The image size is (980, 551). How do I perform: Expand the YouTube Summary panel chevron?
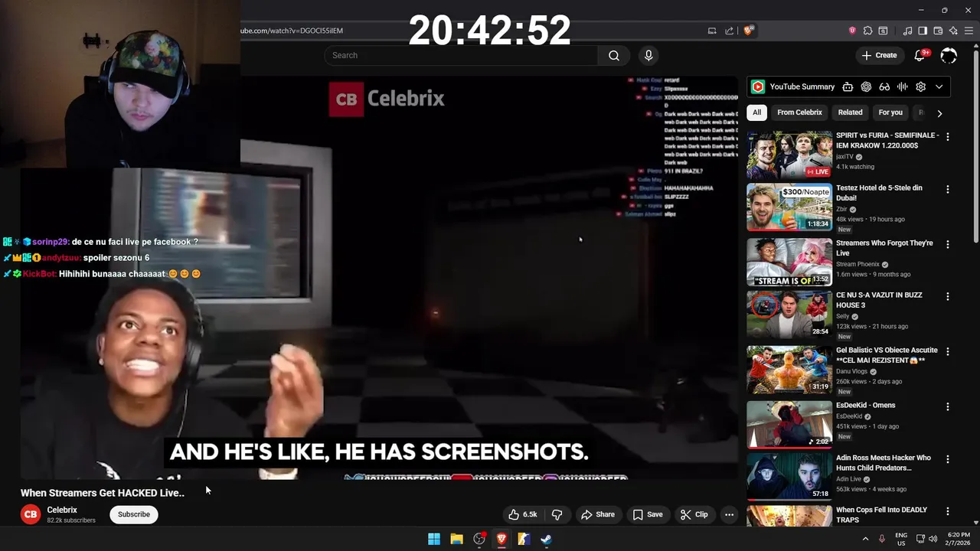coord(939,86)
